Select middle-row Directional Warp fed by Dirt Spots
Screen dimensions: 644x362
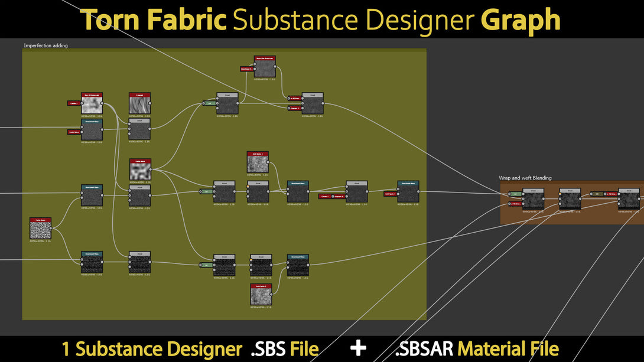coord(298,192)
